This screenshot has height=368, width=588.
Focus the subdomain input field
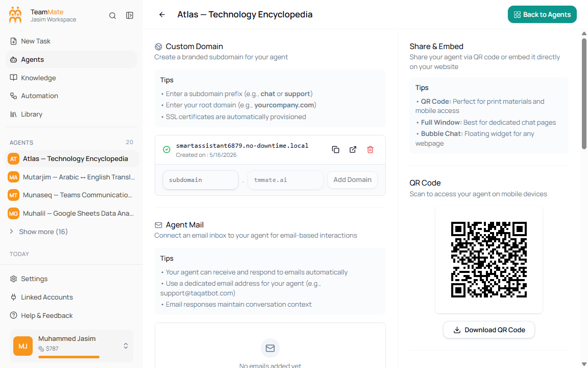(x=200, y=180)
